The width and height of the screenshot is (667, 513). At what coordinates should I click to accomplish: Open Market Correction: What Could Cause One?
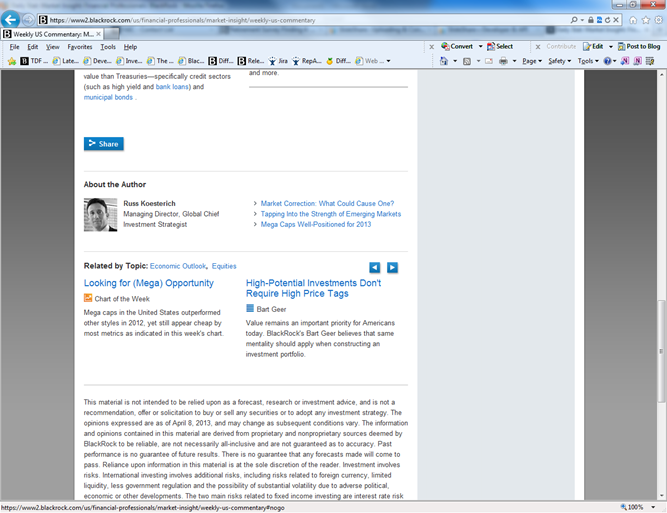[327, 203]
